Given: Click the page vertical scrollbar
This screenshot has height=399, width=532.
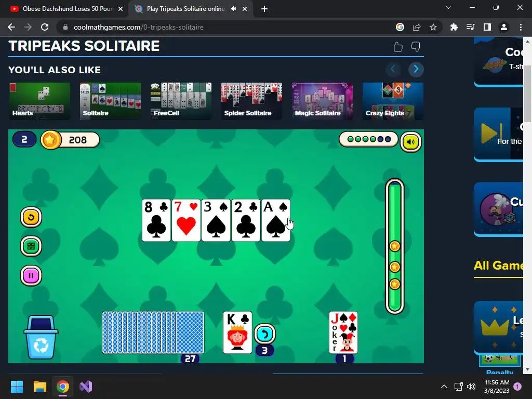Looking at the screenshot, I should 527,94.
